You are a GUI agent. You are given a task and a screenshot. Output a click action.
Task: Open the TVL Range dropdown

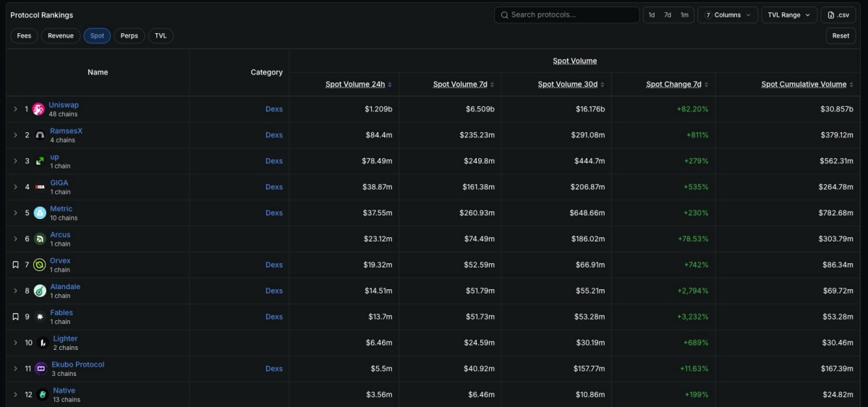click(x=789, y=15)
